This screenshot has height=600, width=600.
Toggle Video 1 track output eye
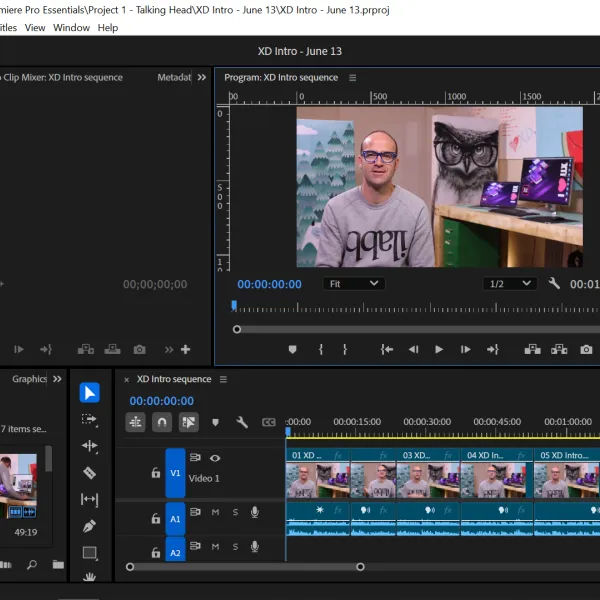coord(215,458)
